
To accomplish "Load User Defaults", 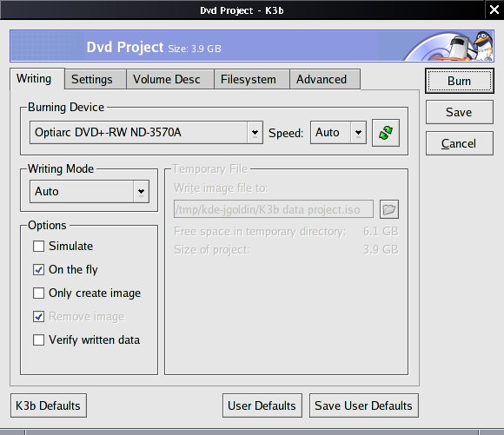I will (262, 405).
